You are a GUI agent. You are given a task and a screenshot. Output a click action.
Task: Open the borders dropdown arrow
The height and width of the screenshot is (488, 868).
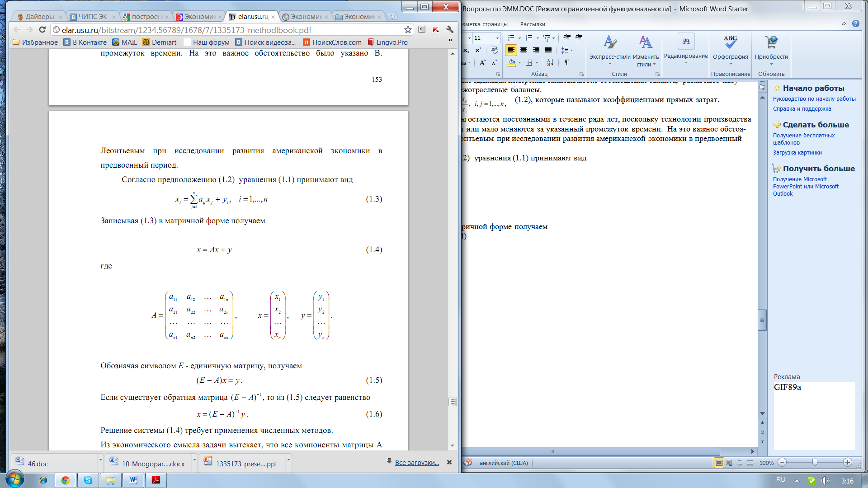[x=537, y=62]
